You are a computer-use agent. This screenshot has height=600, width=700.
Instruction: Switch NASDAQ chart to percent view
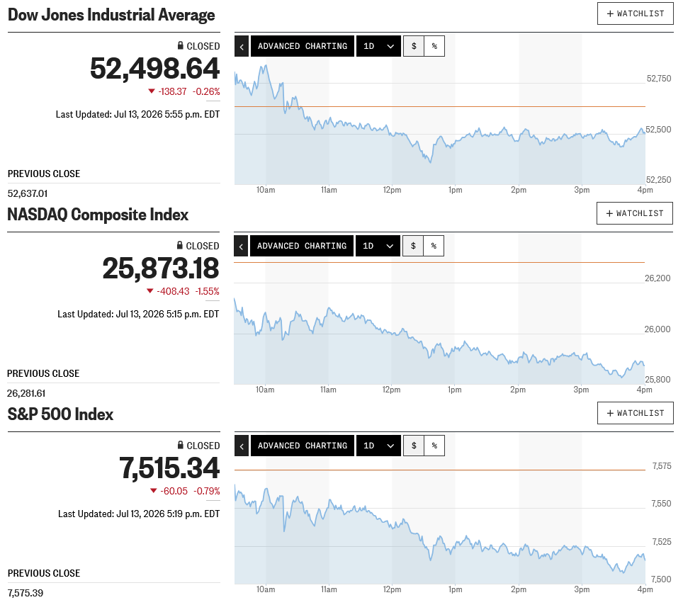tap(434, 246)
